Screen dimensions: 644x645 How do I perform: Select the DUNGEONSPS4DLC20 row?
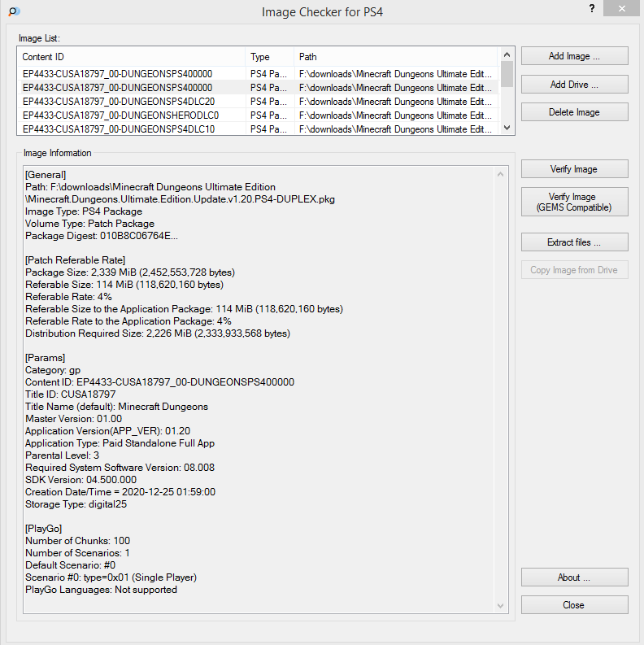258,102
